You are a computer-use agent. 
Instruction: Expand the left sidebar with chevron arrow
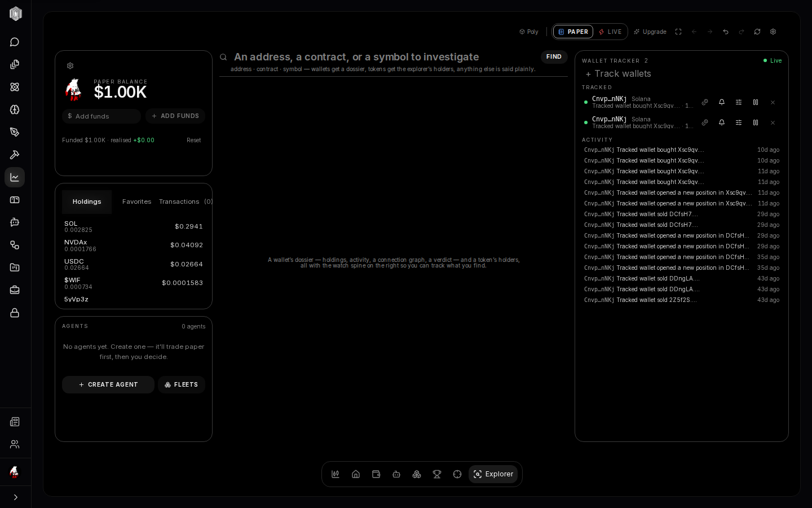pos(15,497)
